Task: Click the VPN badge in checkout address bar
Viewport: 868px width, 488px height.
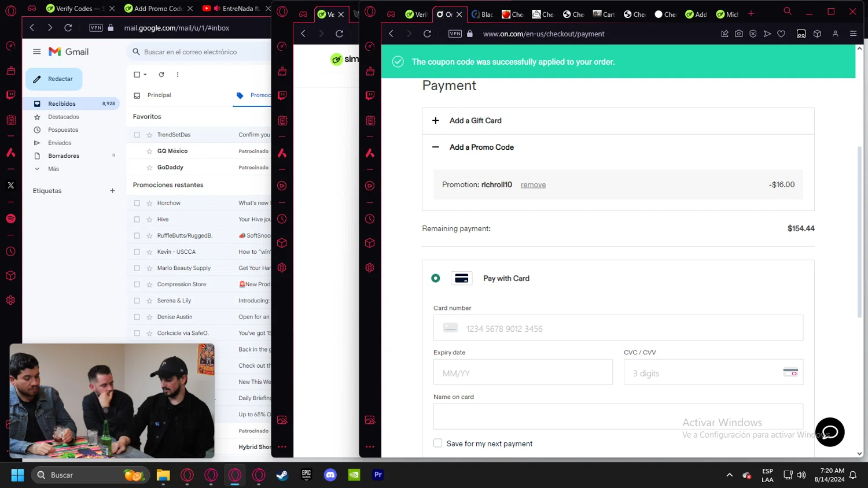Action: pos(455,34)
